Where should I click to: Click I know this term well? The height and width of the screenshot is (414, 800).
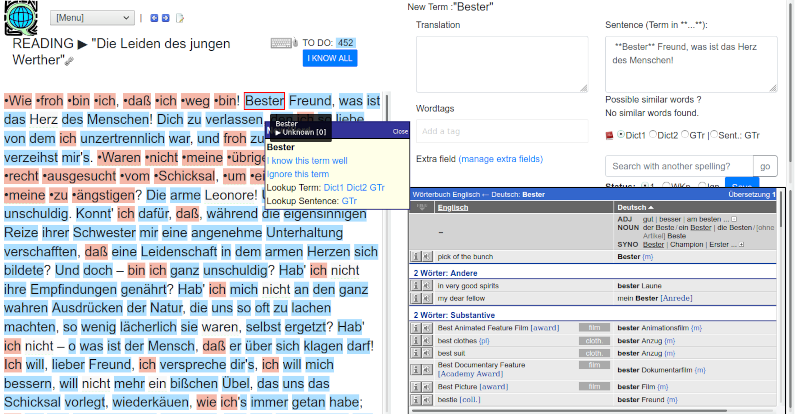point(307,161)
